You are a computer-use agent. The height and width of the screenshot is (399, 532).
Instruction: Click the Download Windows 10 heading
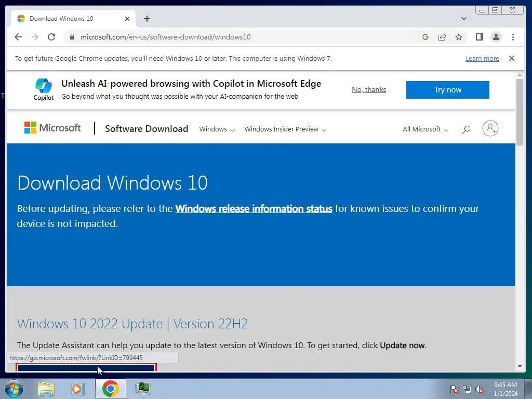pos(112,183)
